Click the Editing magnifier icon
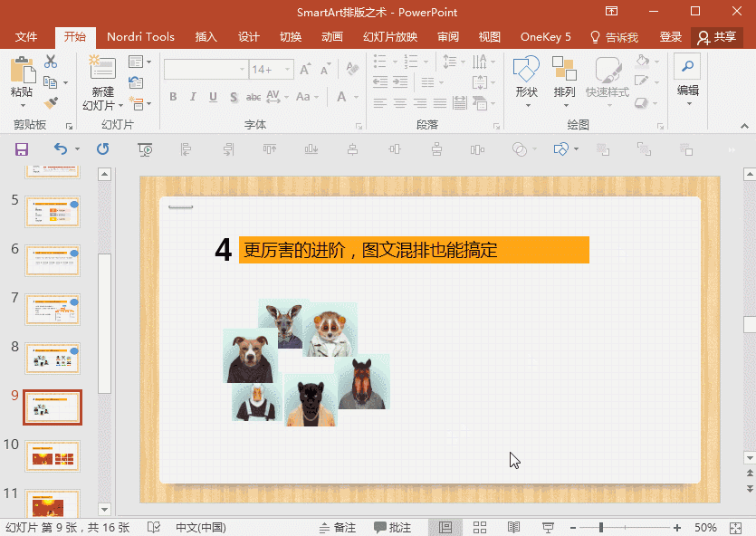Image resolution: width=756 pixels, height=536 pixels. (687, 66)
